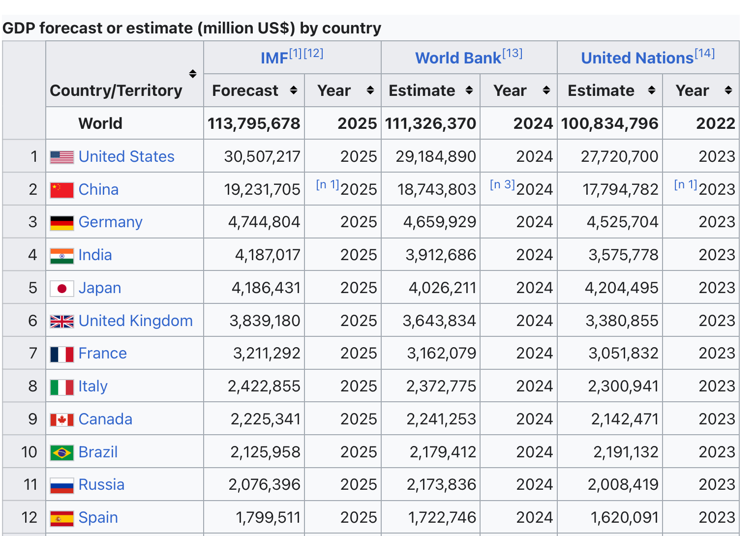
Task: Select World Bank world estimate 111,326,370
Action: pyautogui.click(x=430, y=123)
